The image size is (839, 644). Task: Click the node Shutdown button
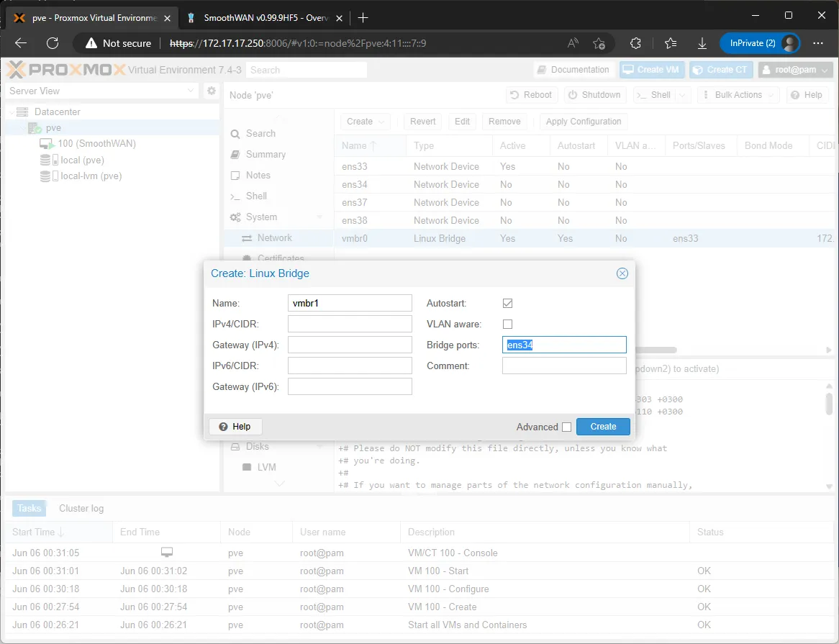[594, 95]
